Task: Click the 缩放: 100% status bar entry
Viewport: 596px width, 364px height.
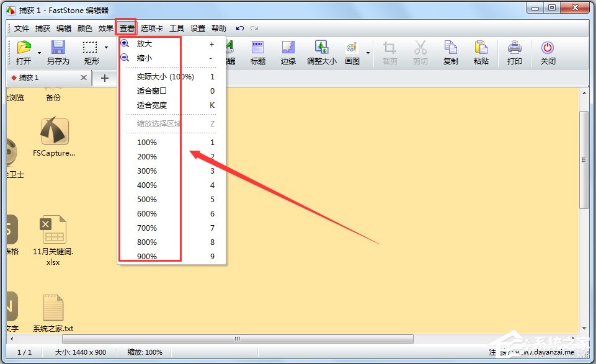Action: [x=145, y=352]
